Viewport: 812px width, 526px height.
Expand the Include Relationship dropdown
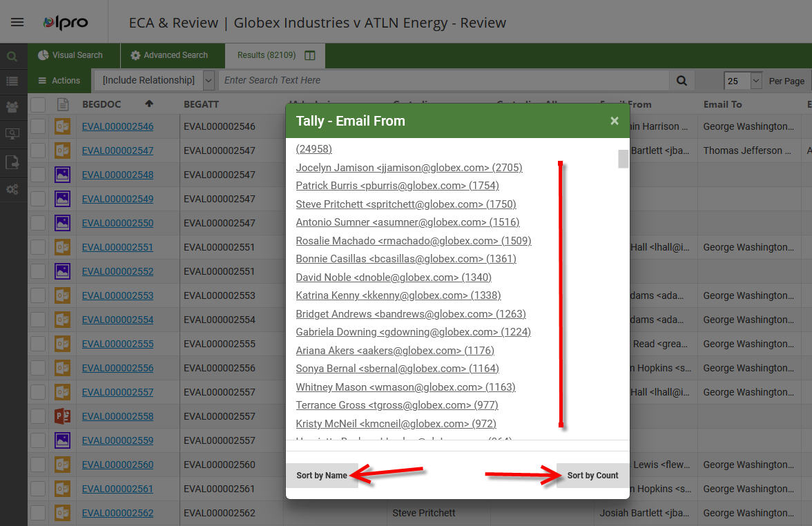click(x=209, y=80)
